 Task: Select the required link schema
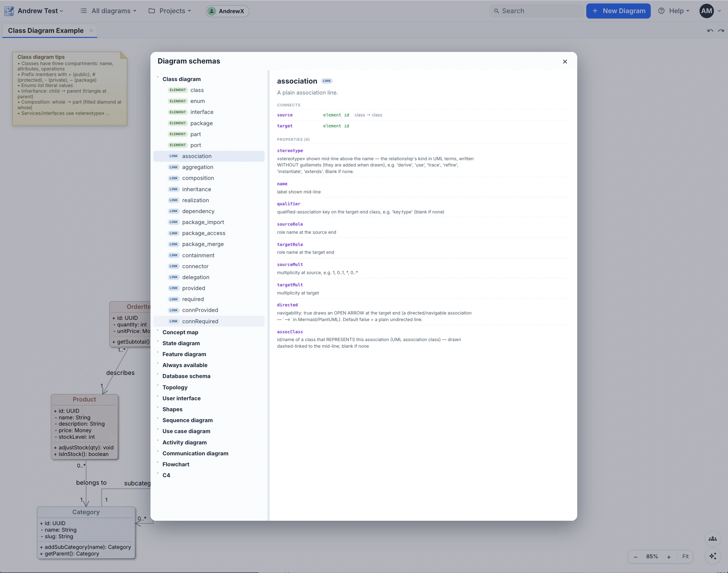click(x=209, y=299)
